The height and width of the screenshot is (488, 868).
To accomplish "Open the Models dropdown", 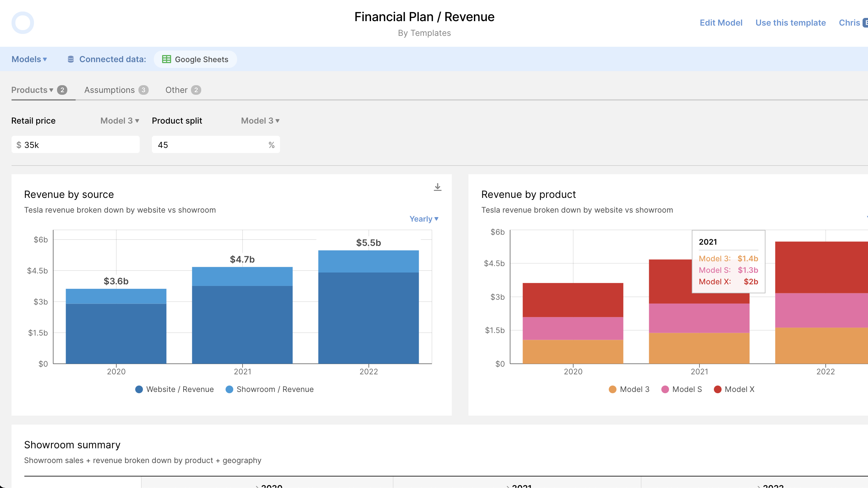I will click(29, 59).
